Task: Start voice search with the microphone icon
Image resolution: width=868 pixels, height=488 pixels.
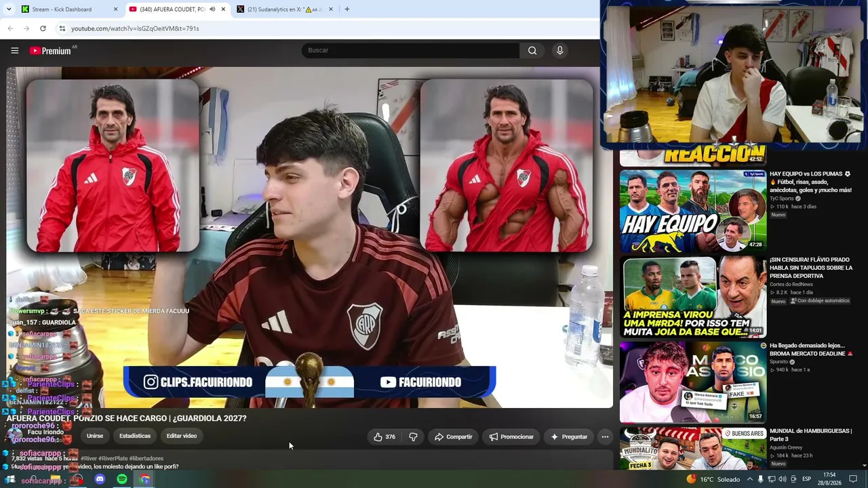Action: [x=559, y=50]
